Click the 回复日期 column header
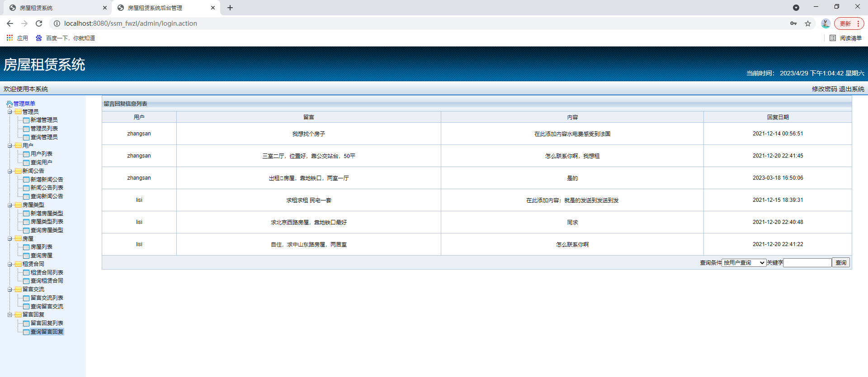The image size is (868, 377). 778,117
